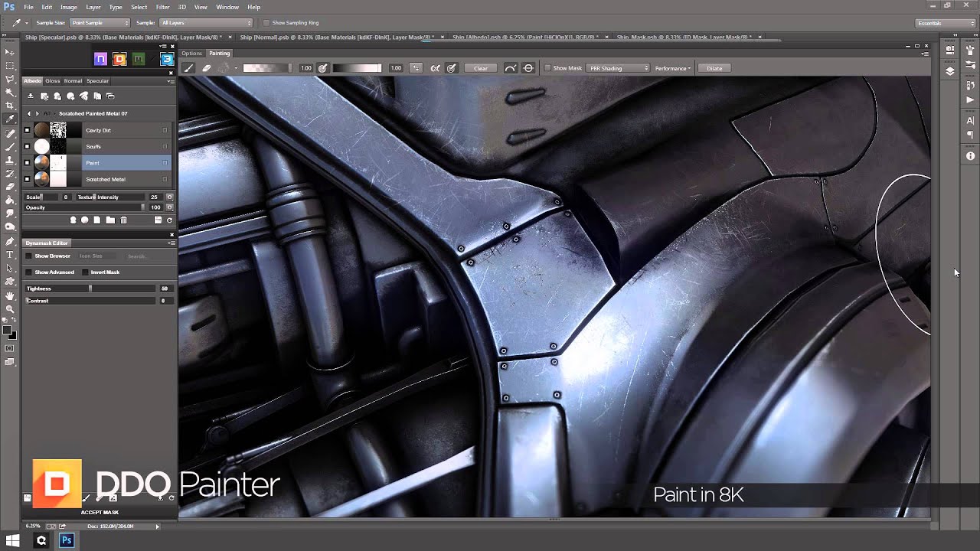
Task: Open Windows Start button
Action: pos(13,540)
